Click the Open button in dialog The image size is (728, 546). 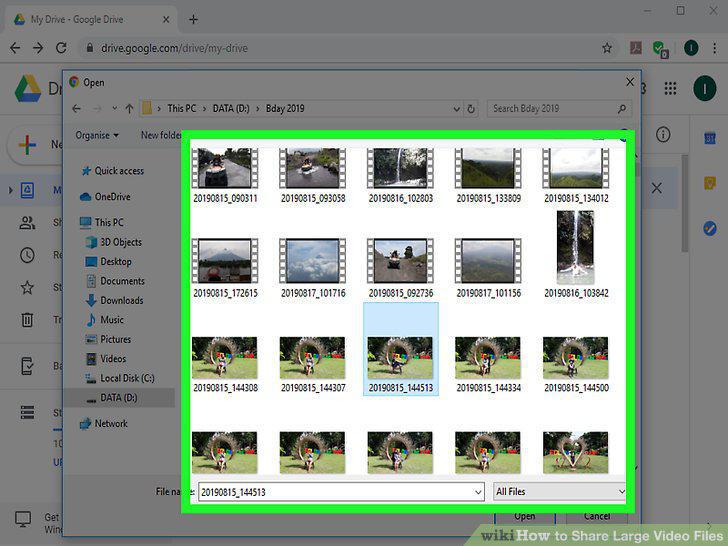click(525, 517)
